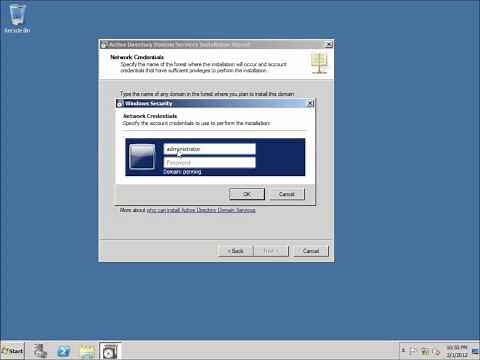Click the Action Center flag tray icon
This screenshot has height=360, width=480.
(x=413, y=351)
